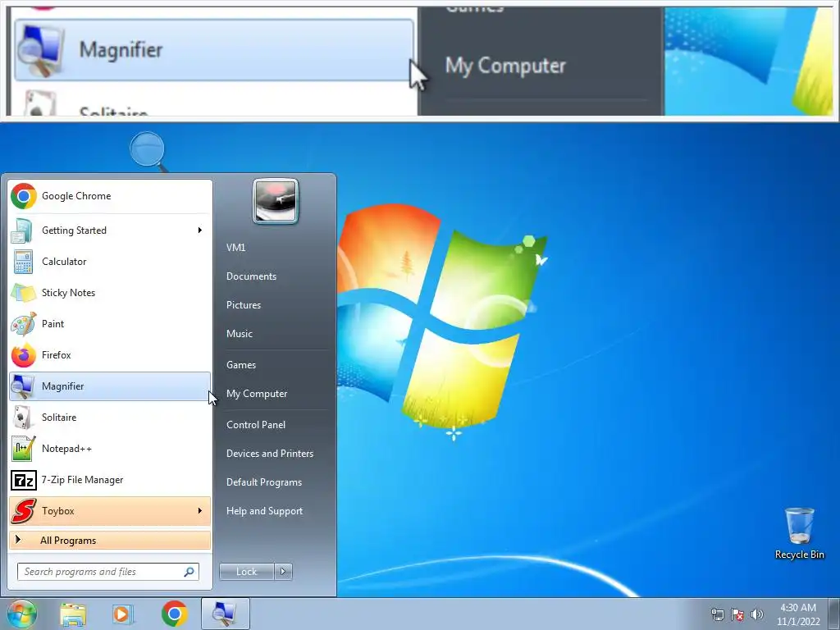Image resolution: width=840 pixels, height=630 pixels.
Task: Open Documents from Start menu
Action: [251, 276]
